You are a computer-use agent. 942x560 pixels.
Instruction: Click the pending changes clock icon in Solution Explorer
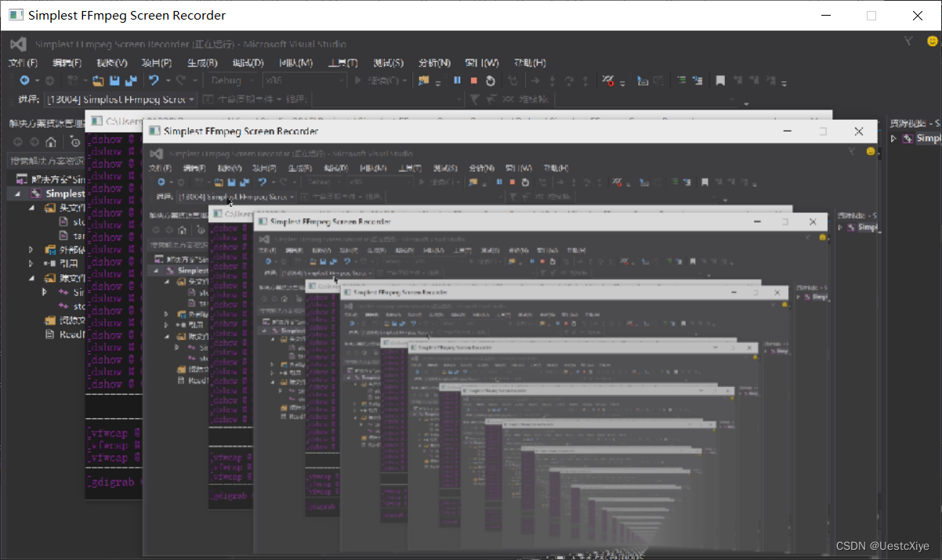click(75, 142)
